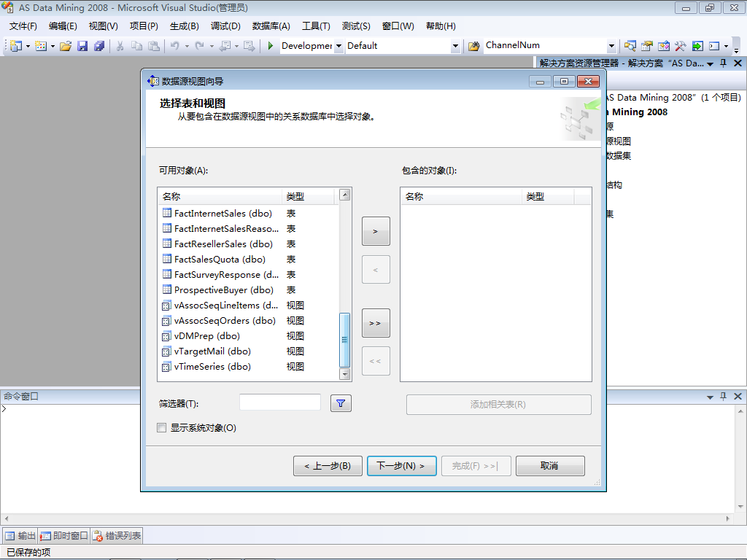Click the Navigate Forward icon
Screen dimensions: 747x560
coord(249,46)
